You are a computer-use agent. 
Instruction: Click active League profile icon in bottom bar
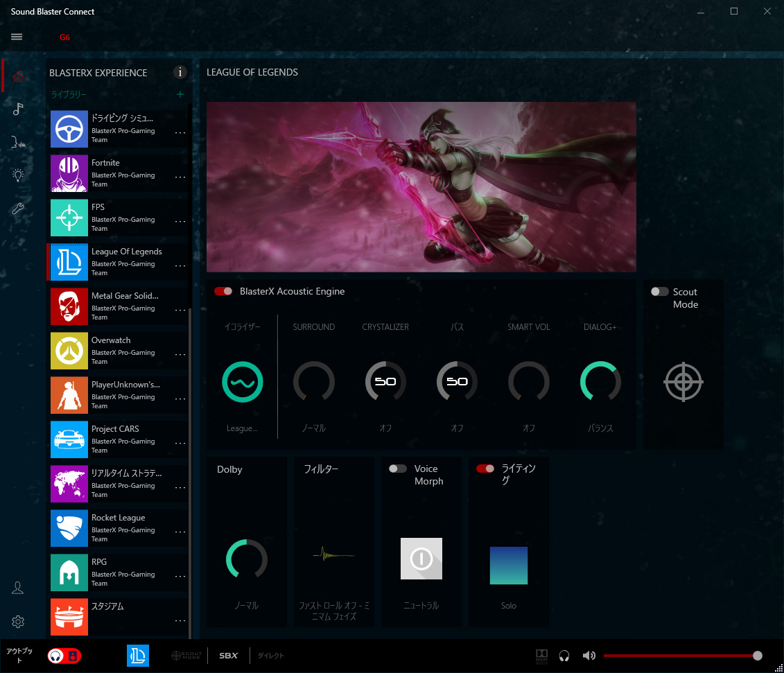137,656
